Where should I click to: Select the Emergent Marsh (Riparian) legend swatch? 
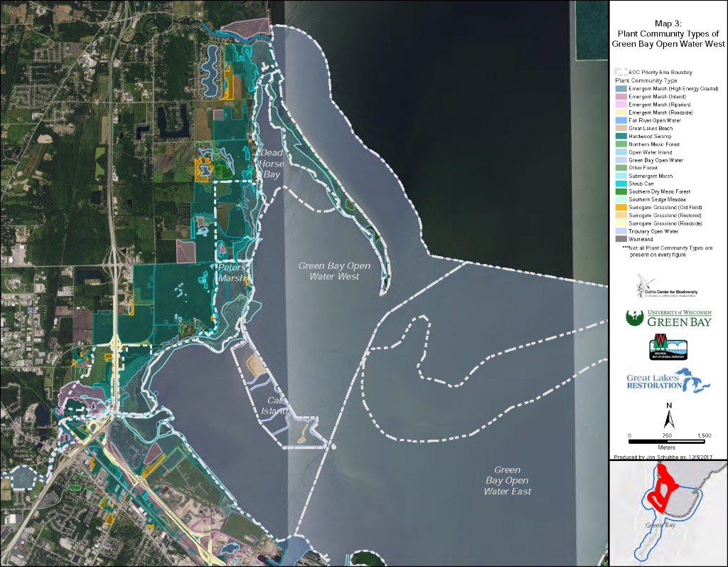point(621,105)
